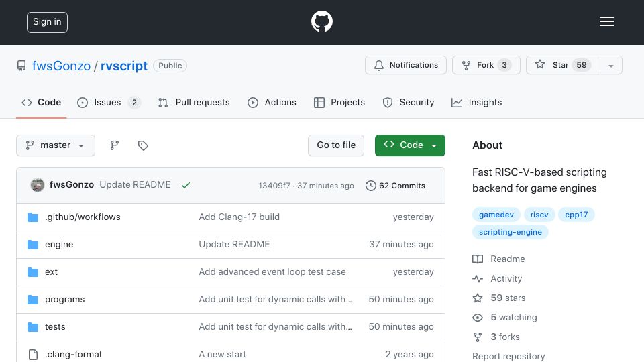Click the Go to file button

click(x=336, y=145)
